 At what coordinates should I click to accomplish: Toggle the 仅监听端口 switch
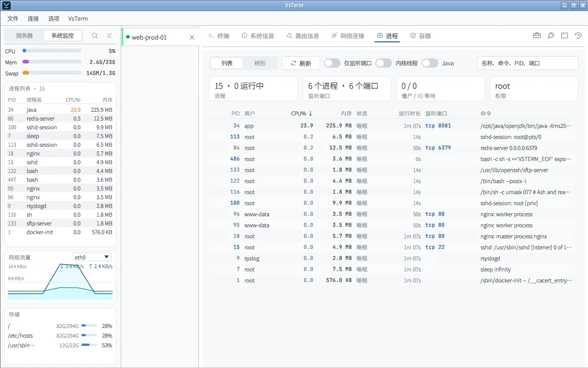[x=332, y=63]
